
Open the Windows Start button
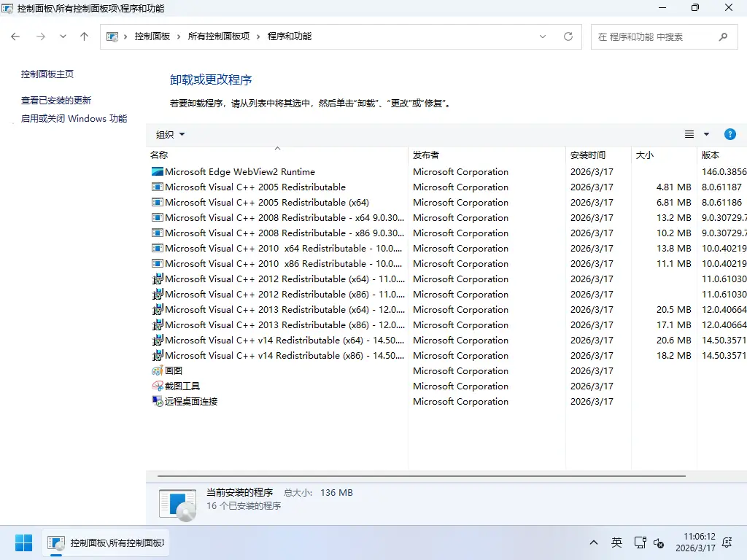click(23, 542)
